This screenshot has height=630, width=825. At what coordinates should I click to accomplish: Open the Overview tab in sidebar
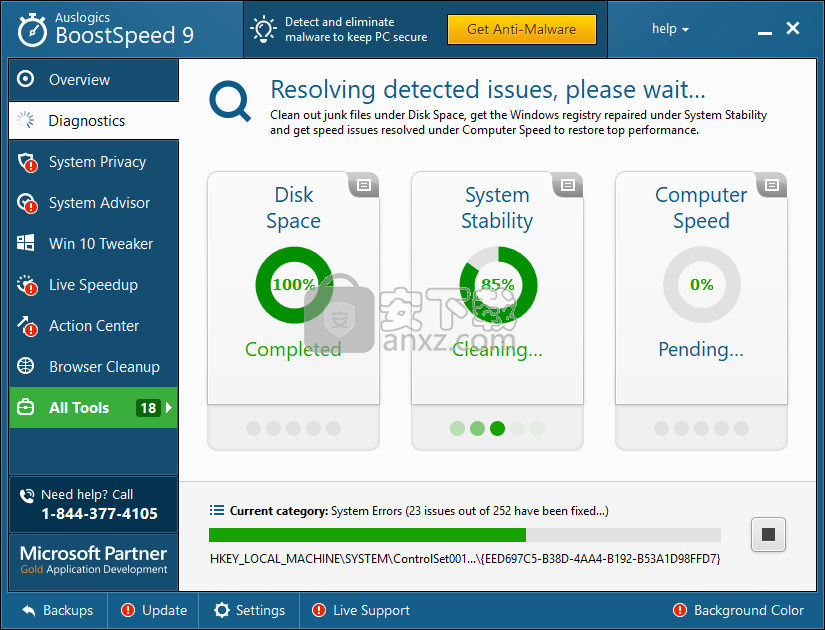pyautogui.click(x=94, y=80)
